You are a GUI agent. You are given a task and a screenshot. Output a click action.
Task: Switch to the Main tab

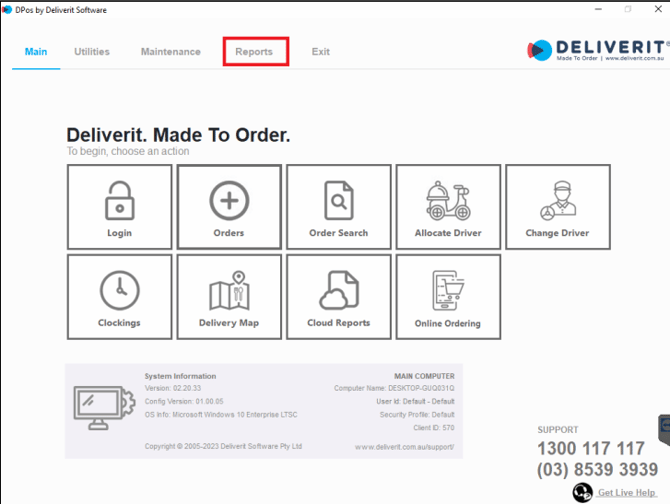coord(36,52)
